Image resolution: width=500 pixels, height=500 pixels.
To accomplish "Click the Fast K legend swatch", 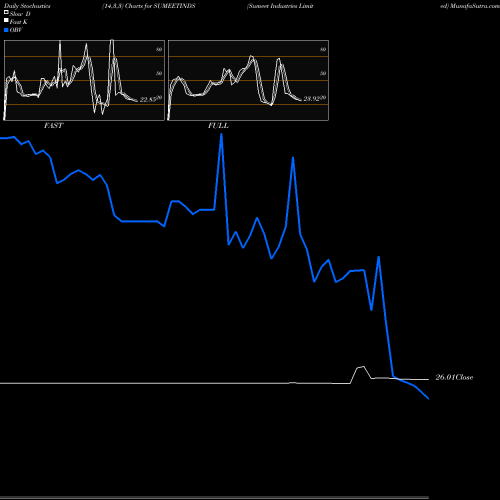I will [6, 20].
